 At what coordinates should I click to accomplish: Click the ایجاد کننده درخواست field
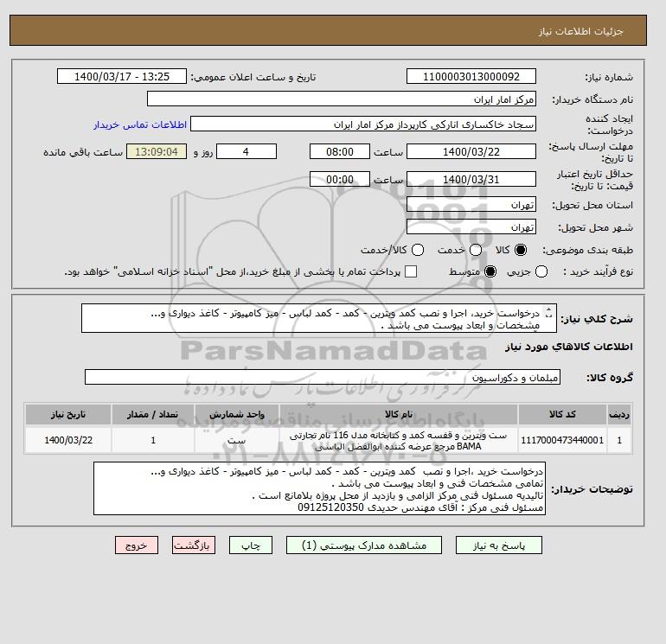(x=363, y=124)
